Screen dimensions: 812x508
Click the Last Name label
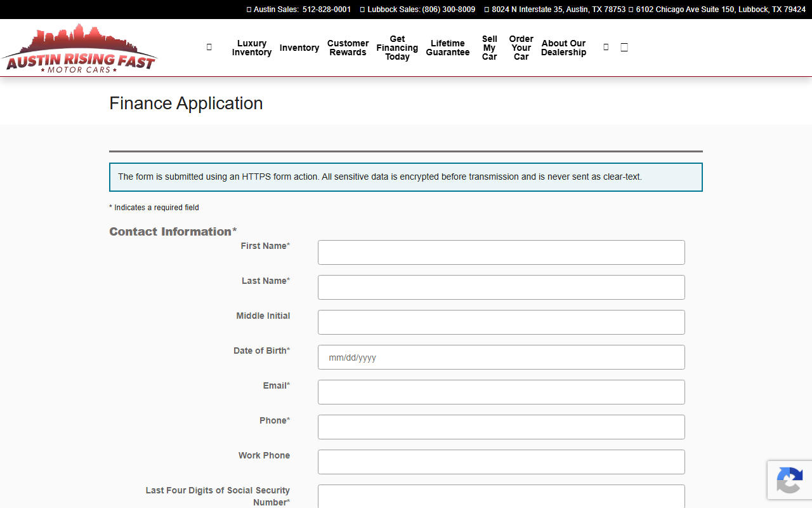pos(266,281)
